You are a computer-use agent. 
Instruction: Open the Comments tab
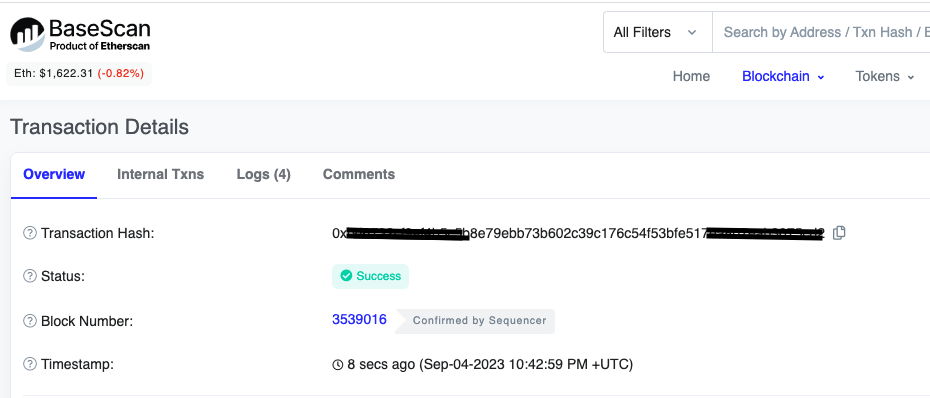click(x=359, y=174)
